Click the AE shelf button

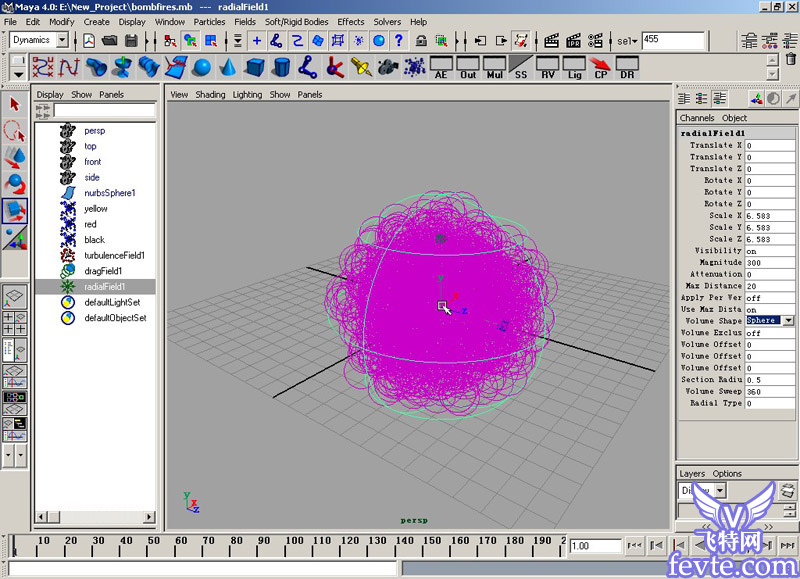click(x=441, y=68)
